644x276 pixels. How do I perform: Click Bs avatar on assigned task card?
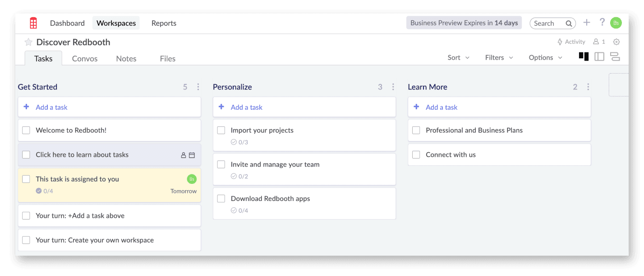pyautogui.click(x=192, y=179)
